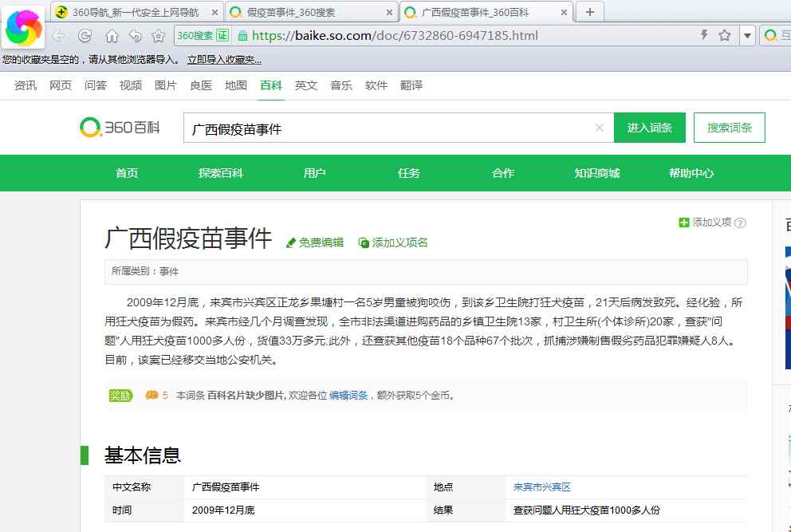Click the lightning speed mode icon
The height and width of the screenshot is (532, 791).
(704, 35)
